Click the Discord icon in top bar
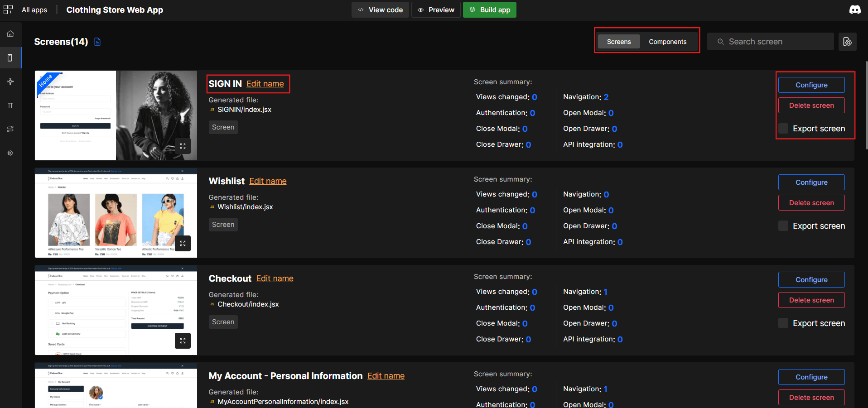 tap(855, 10)
